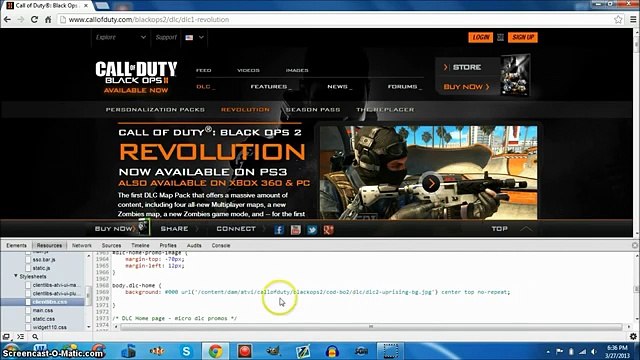Click the clock showing 6:36 PM

click(x=617, y=348)
